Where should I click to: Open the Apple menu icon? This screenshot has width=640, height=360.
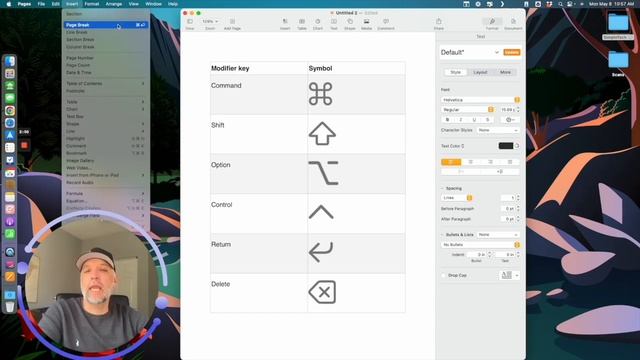pos(9,4)
